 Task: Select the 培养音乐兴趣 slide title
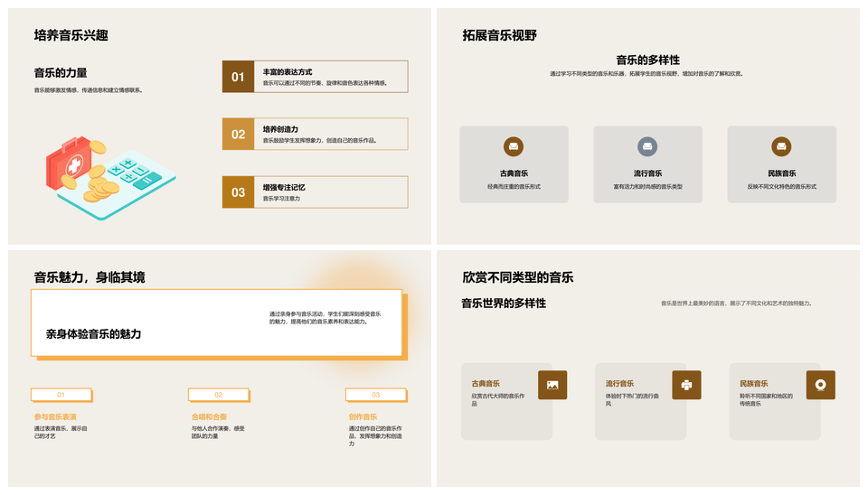(x=71, y=35)
